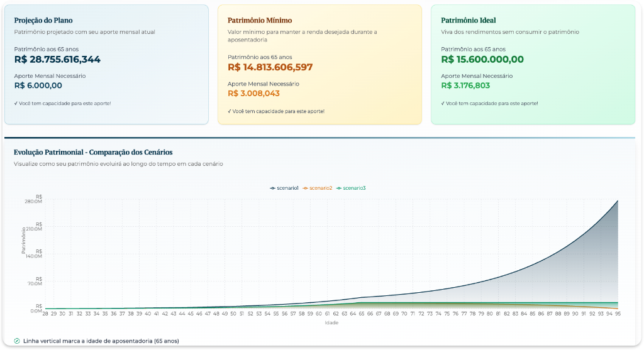The image size is (644, 350).
Task: Toggle scenario3 green legend entry
Action: pyautogui.click(x=351, y=188)
